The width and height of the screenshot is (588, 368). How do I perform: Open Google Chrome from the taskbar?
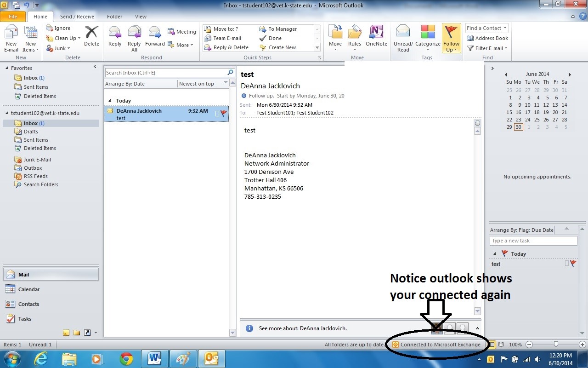coord(126,359)
